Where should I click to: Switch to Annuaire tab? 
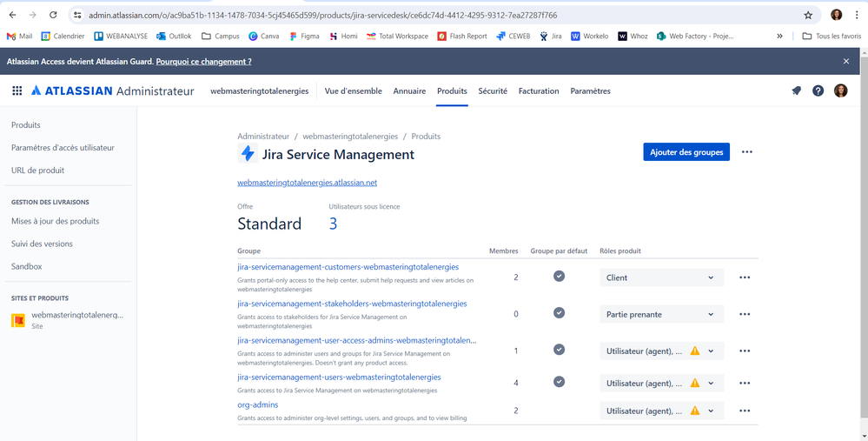coord(409,90)
